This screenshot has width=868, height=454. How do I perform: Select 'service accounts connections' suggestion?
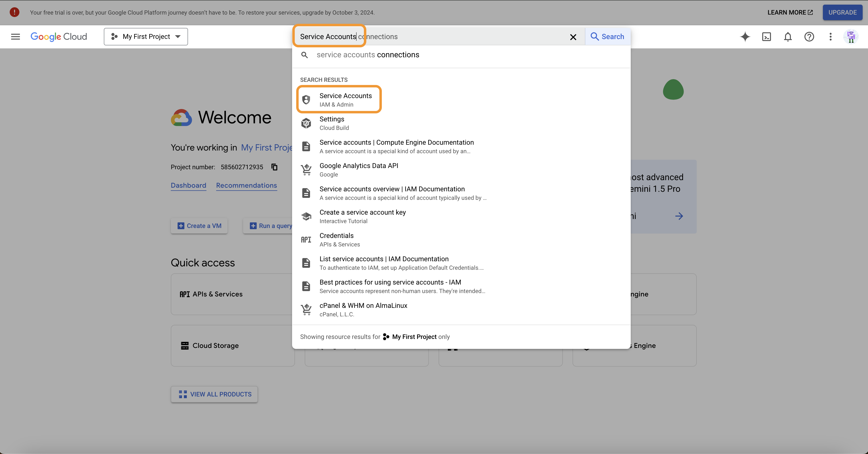(x=461, y=55)
